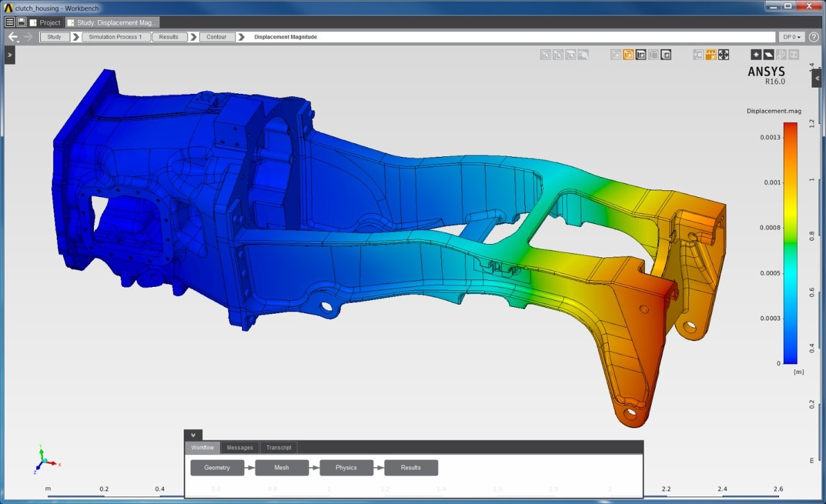This screenshot has height=504, width=826.
Task: Open the Messages tab
Action: 240,448
